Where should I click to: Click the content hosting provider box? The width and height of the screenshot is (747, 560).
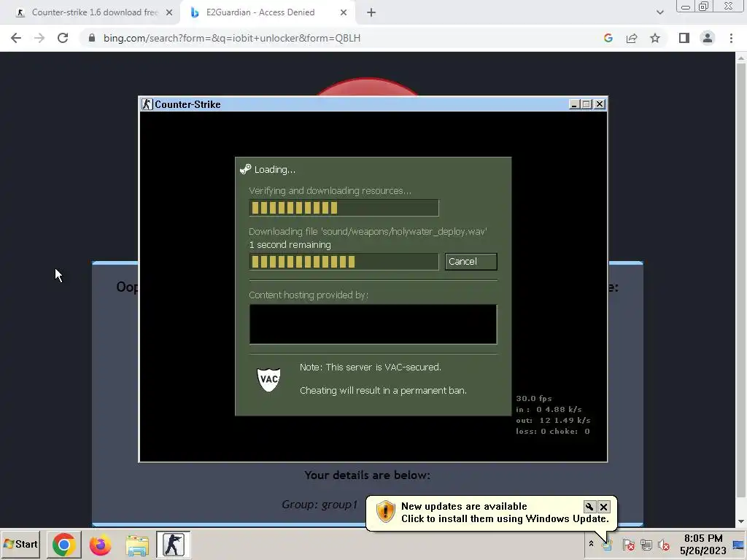373,324
